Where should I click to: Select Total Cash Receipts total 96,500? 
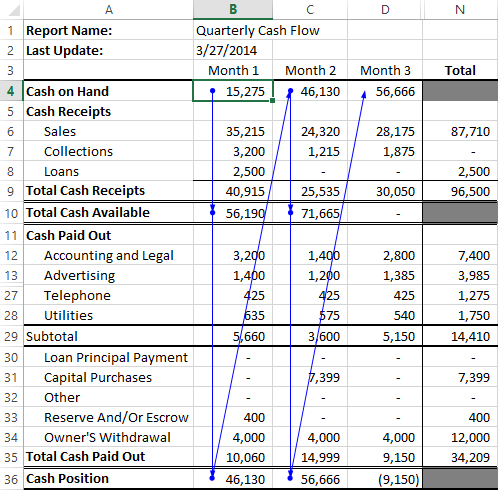pyautogui.click(x=460, y=191)
